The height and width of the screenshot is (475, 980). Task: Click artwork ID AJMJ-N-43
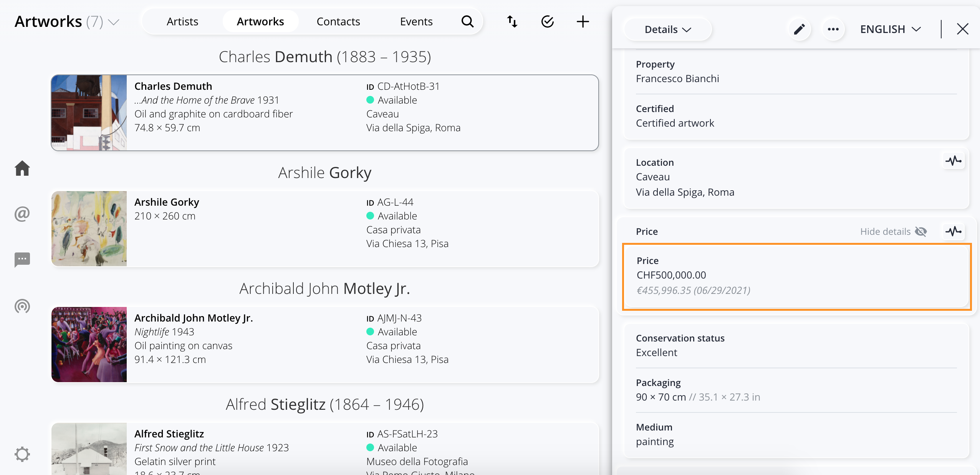click(x=399, y=318)
